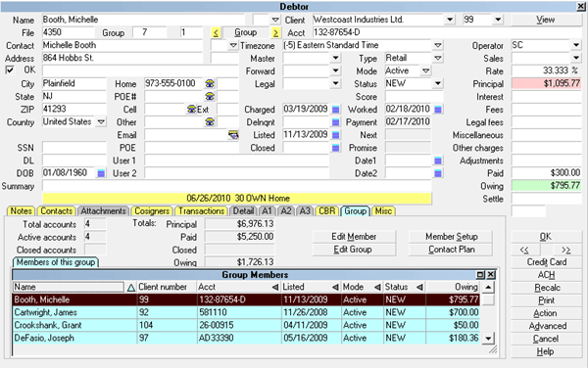This screenshot has width=588, height=368.
Task: Open the Listed date calendar icon
Action: 335,135
